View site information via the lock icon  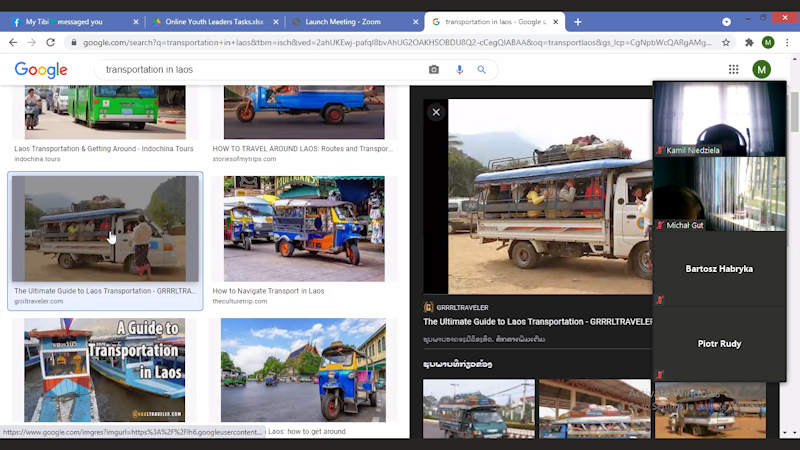pos(74,43)
